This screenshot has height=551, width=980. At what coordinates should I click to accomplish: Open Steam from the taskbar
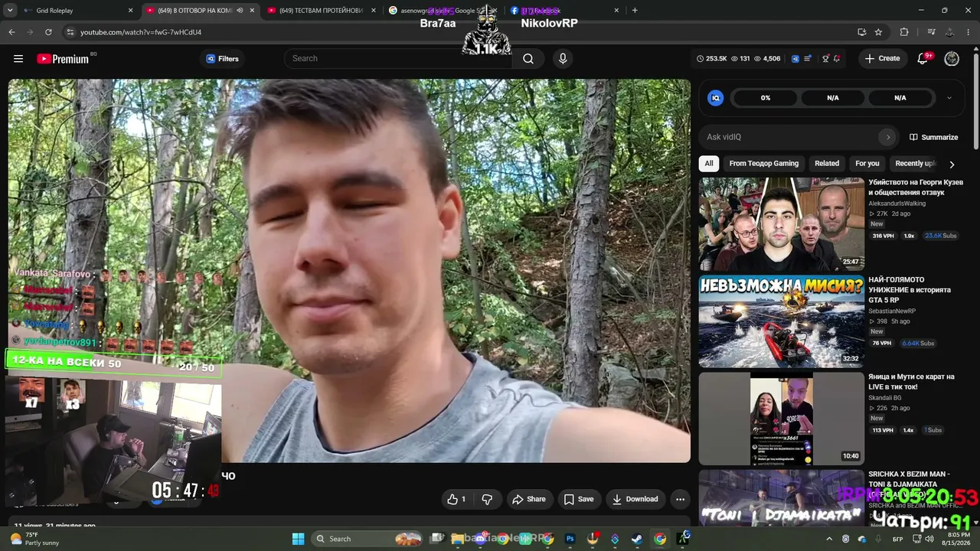coord(637,539)
